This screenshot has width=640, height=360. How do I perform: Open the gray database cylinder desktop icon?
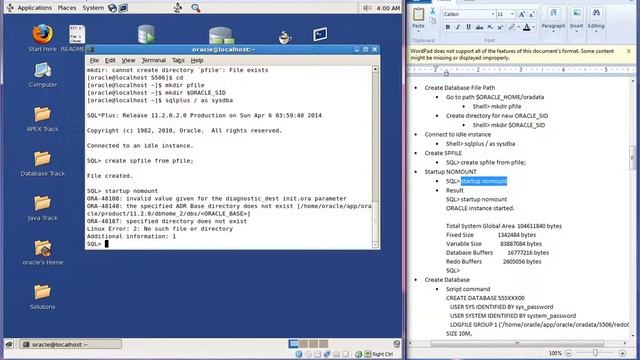tap(221, 35)
